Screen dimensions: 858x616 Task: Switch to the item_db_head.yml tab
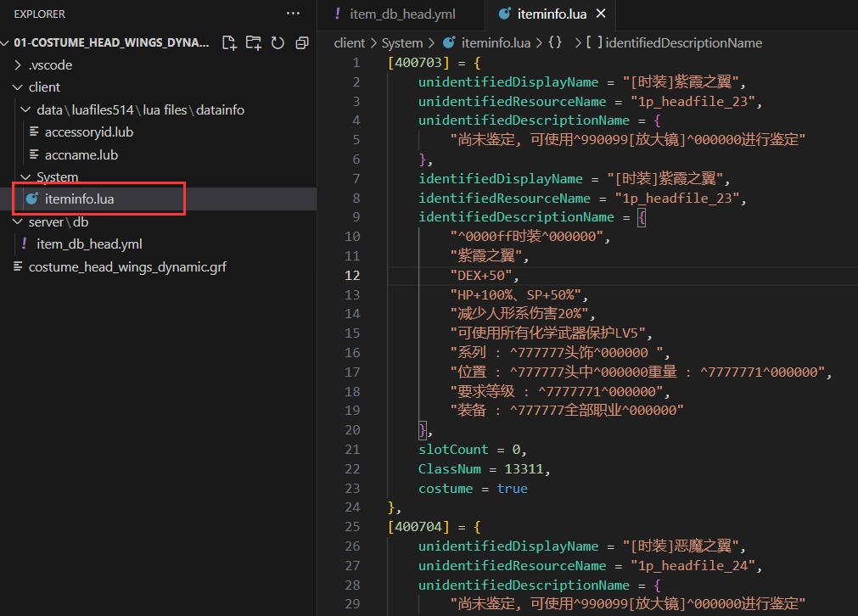pos(404,14)
